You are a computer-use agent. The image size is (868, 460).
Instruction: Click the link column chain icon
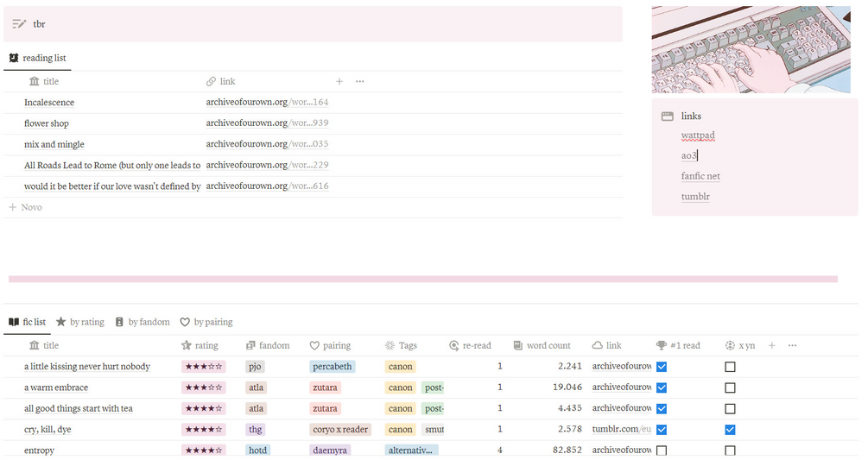[211, 81]
